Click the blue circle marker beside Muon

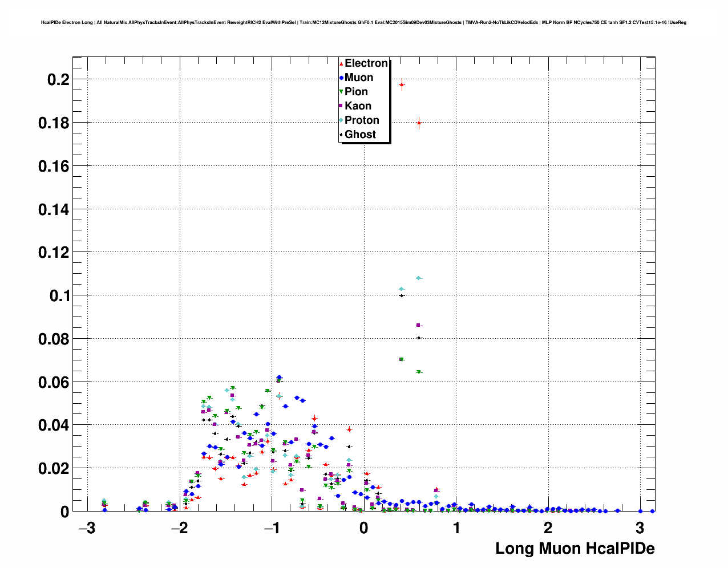pos(341,78)
